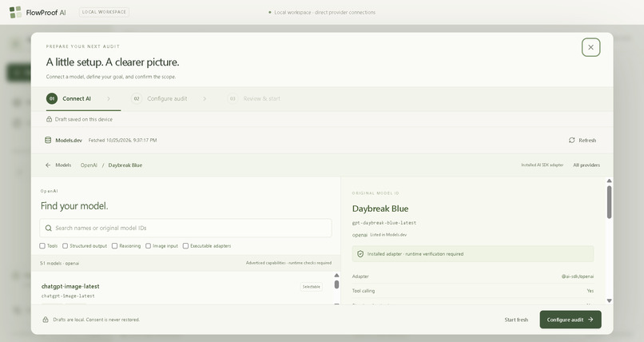Click the Daybreak Blue heading

coord(380,209)
